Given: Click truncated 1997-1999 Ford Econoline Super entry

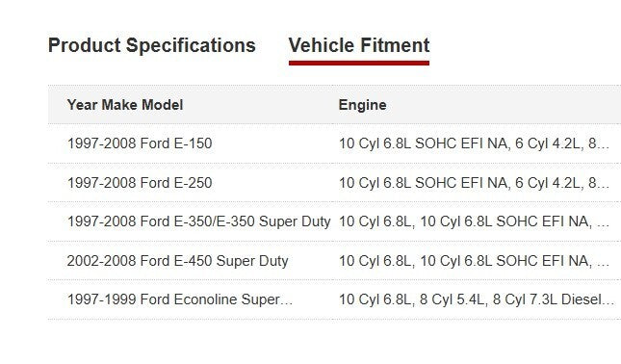Looking at the screenshot, I should click(x=180, y=299).
